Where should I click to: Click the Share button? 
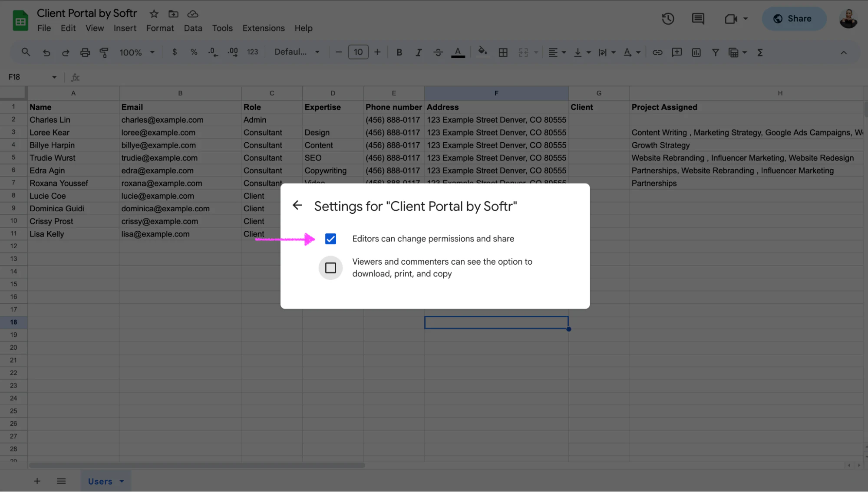(x=794, y=19)
